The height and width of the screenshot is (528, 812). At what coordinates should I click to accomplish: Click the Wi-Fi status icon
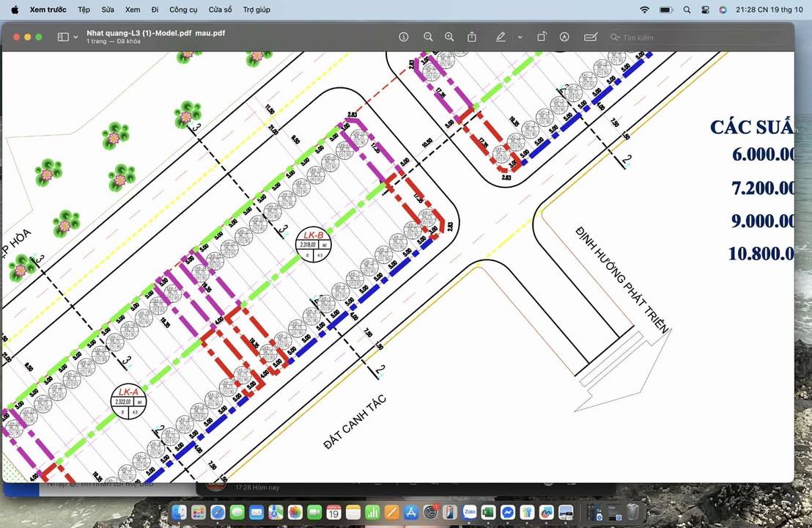[644, 10]
